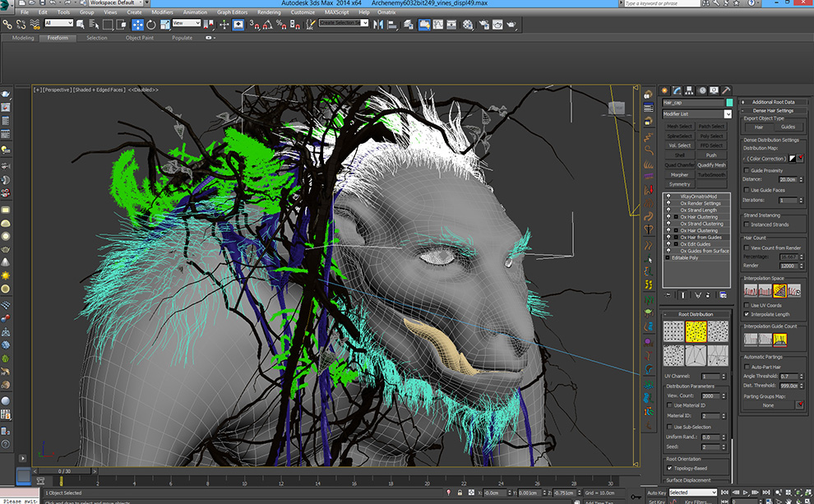Open the Display command panel tab
This screenshot has width=814, height=504.
(x=714, y=90)
